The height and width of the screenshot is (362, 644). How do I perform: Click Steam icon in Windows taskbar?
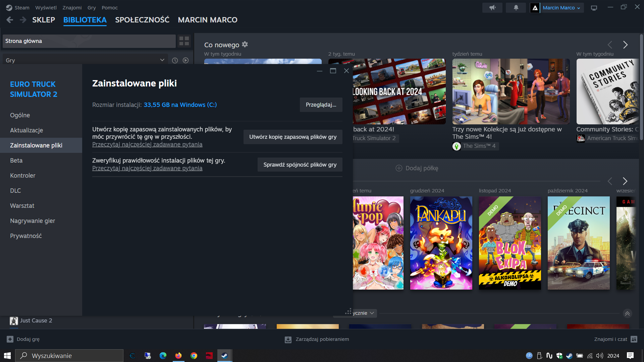[x=224, y=356]
